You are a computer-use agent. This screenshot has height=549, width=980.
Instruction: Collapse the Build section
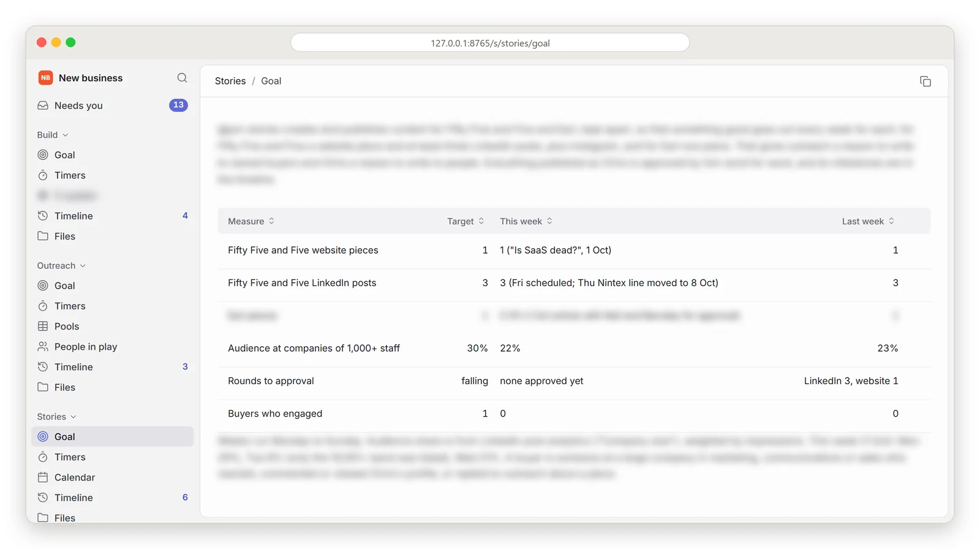point(53,135)
